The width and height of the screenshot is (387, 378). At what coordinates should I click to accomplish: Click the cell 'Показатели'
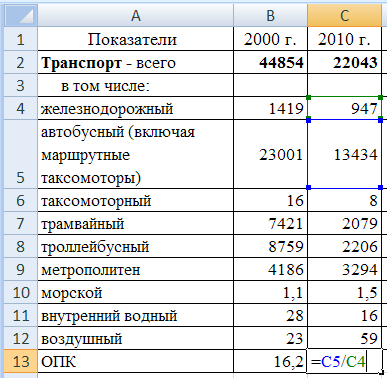tap(135, 39)
